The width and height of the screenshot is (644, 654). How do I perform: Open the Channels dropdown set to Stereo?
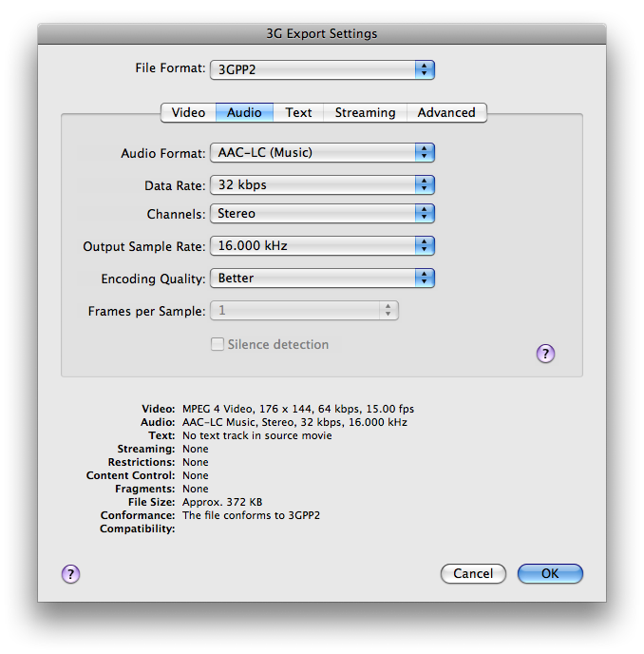[322, 214]
